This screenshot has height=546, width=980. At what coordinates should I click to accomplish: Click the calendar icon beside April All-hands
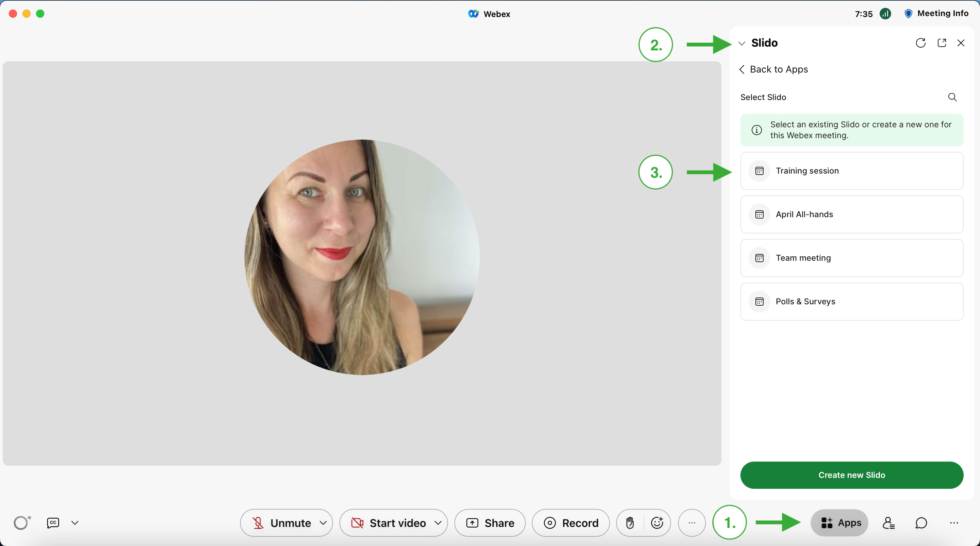click(759, 214)
